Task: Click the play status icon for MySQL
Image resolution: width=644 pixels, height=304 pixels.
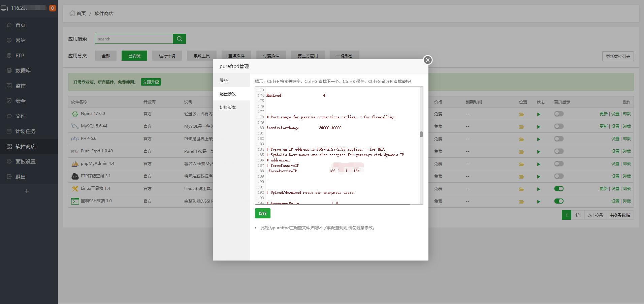Action: [539, 127]
